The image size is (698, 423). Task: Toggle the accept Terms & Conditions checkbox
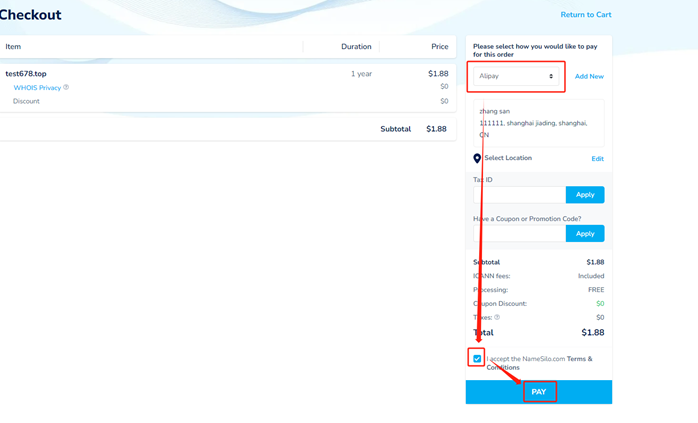click(x=477, y=358)
